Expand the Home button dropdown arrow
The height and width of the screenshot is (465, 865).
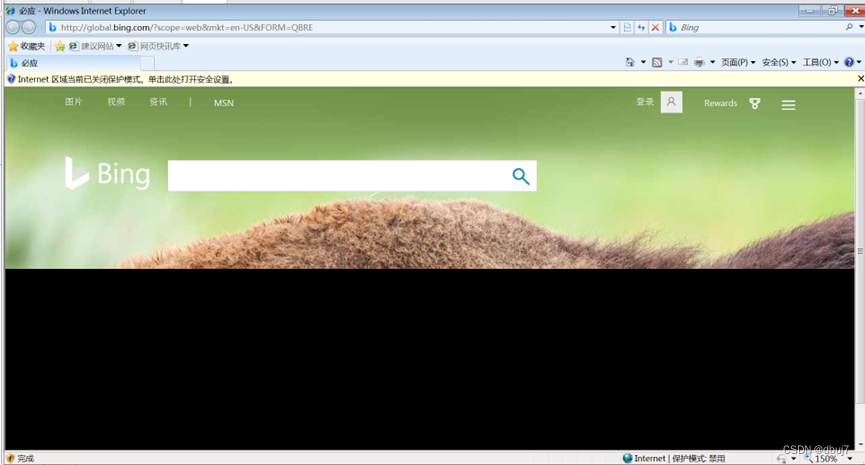click(643, 62)
